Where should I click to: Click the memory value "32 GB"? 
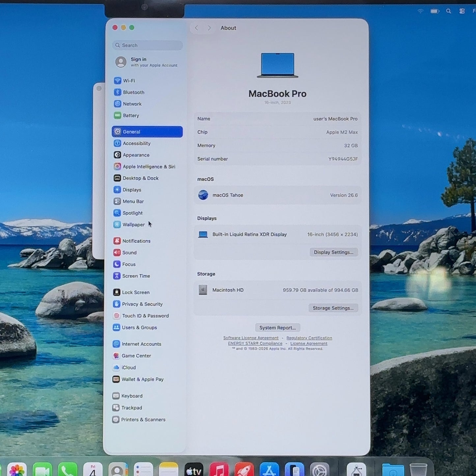(x=351, y=146)
